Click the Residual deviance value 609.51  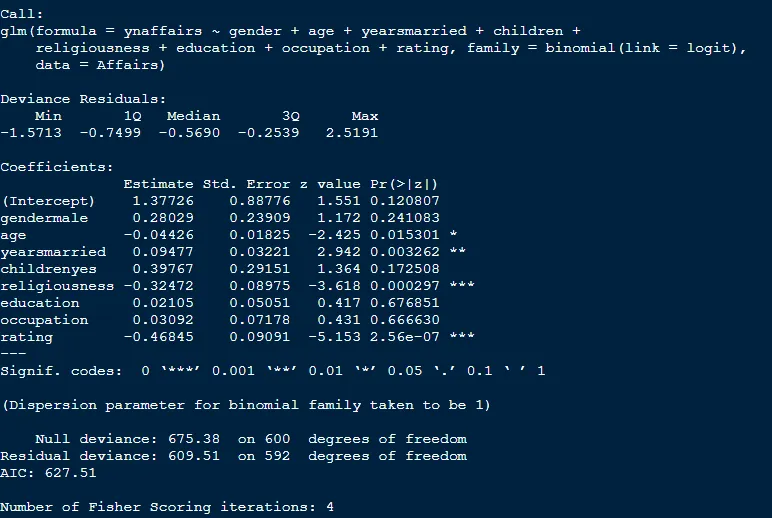click(203, 456)
